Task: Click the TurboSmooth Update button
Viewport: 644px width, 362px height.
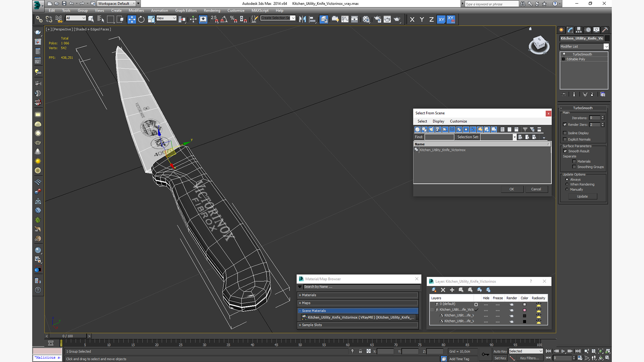Action: pyautogui.click(x=582, y=197)
